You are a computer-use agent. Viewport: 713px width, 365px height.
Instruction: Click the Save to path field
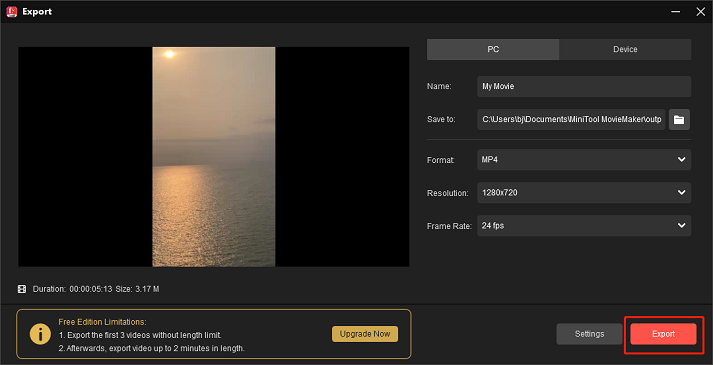pos(571,120)
